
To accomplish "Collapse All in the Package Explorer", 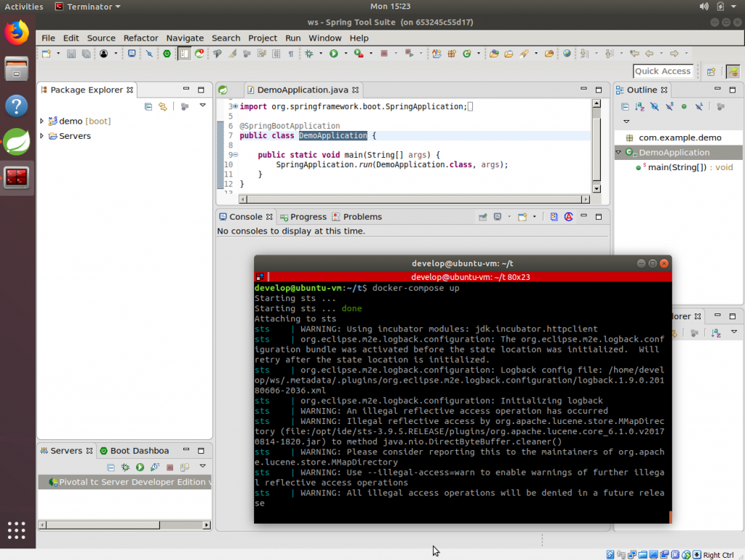I will tap(148, 105).
